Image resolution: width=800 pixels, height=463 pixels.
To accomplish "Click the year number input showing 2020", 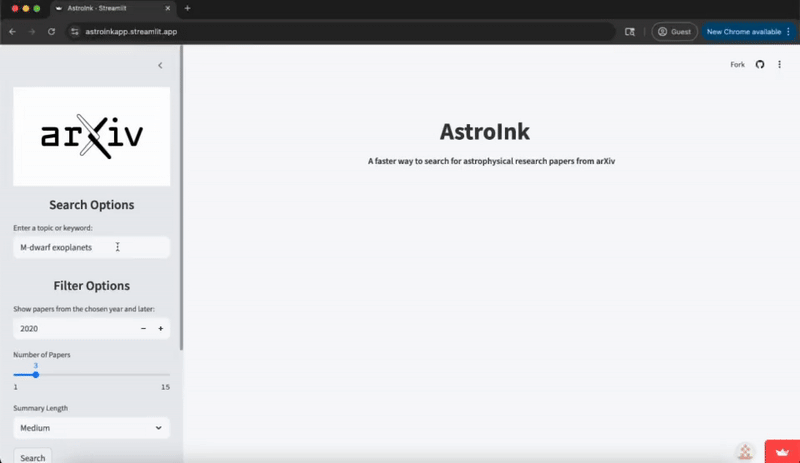I will click(x=74, y=328).
